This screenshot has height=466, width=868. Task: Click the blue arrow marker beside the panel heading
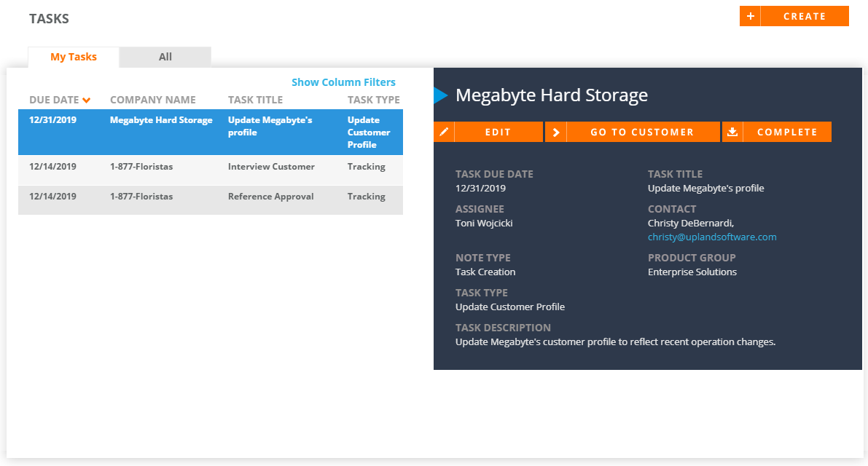pyautogui.click(x=441, y=95)
